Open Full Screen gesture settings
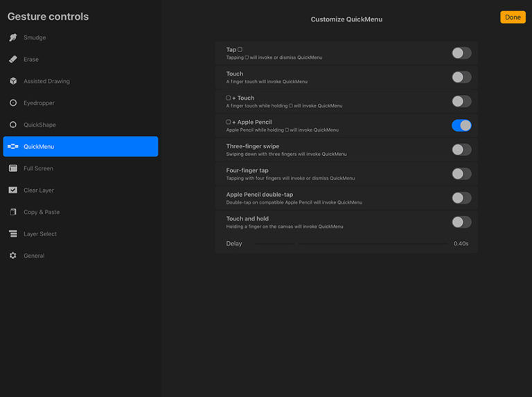 coord(80,168)
